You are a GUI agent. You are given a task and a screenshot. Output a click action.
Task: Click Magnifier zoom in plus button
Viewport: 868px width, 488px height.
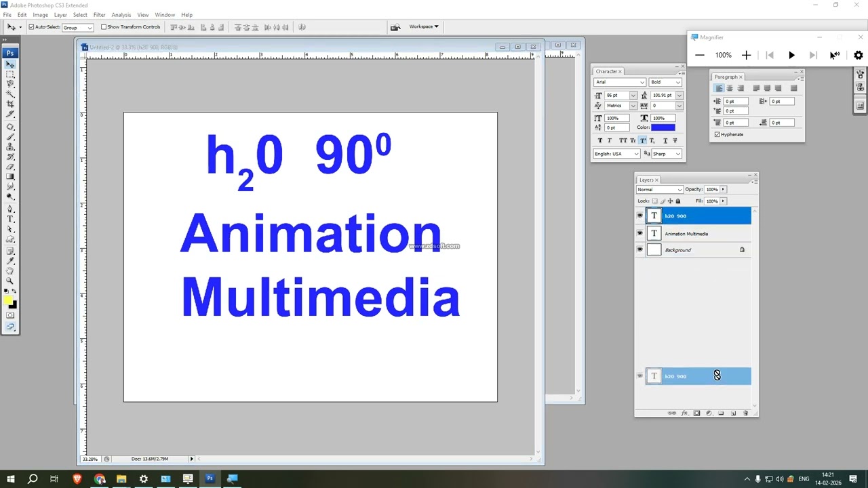pyautogui.click(x=746, y=55)
